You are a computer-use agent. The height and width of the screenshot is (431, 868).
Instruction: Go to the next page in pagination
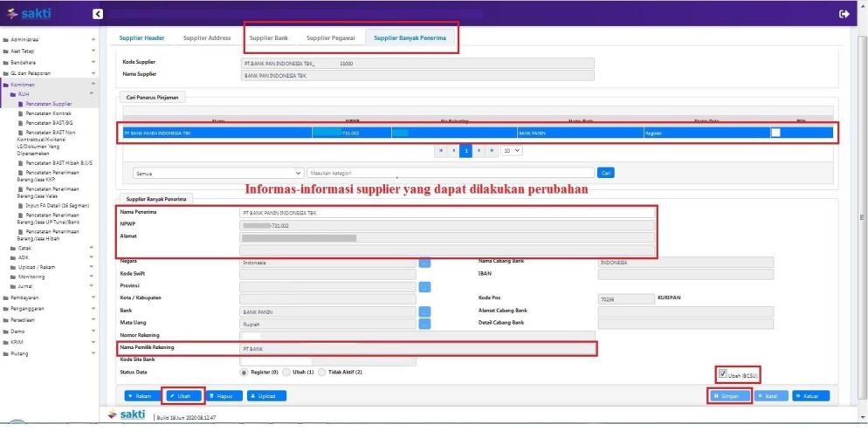point(479,150)
